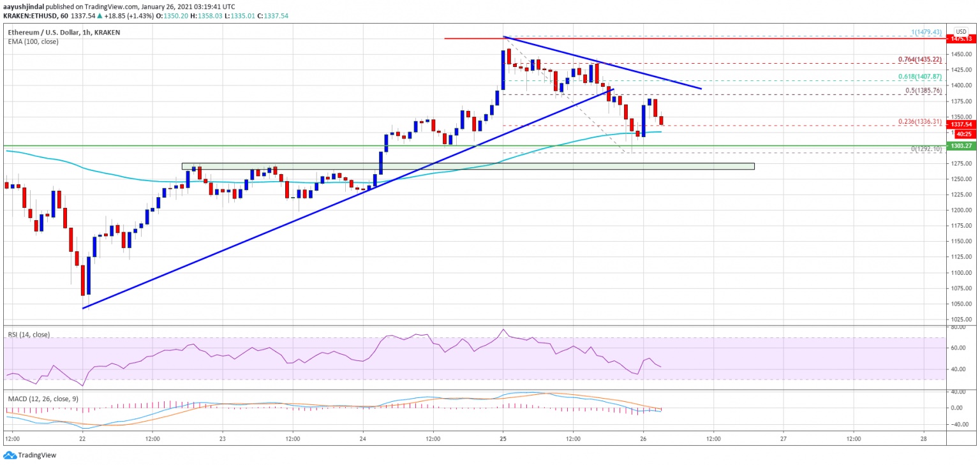Click date label 23 on time axis

[223, 439]
